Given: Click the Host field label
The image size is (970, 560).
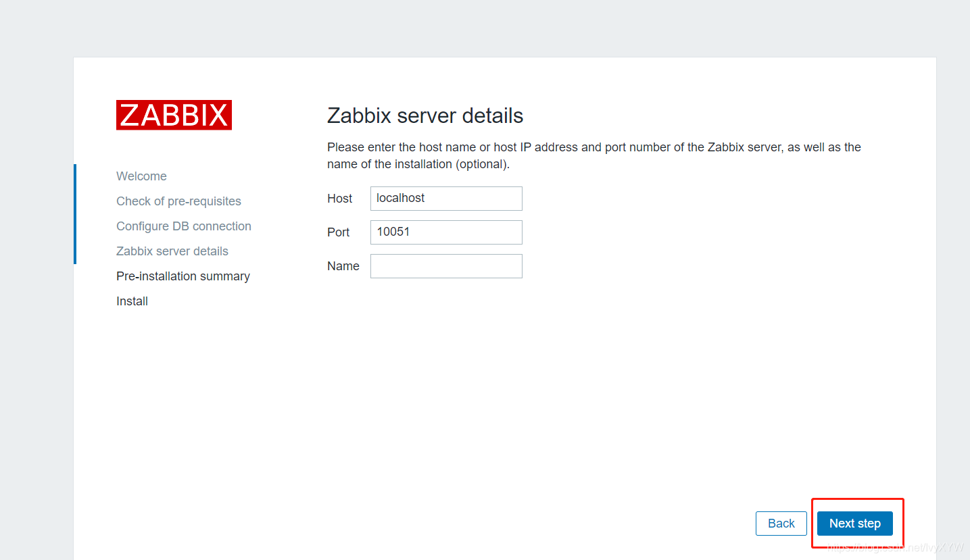Looking at the screenshot, I should point(340,199).
